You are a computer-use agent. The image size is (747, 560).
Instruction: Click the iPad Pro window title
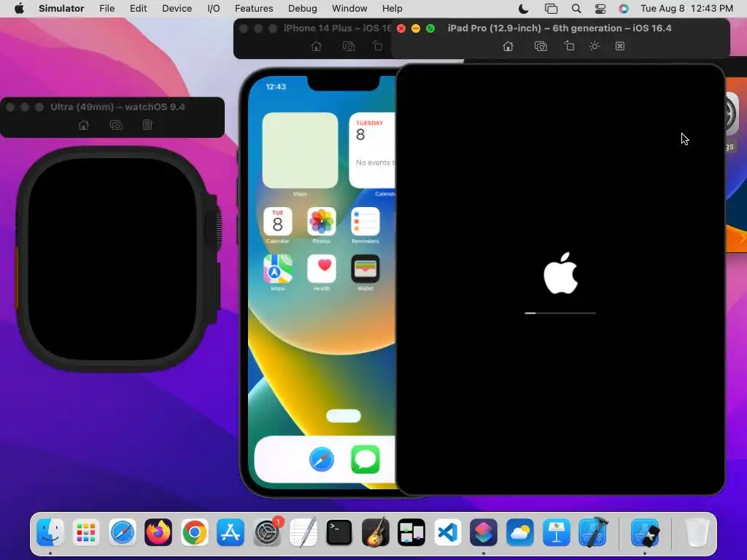pyautogui.click(x=560, y=28)
